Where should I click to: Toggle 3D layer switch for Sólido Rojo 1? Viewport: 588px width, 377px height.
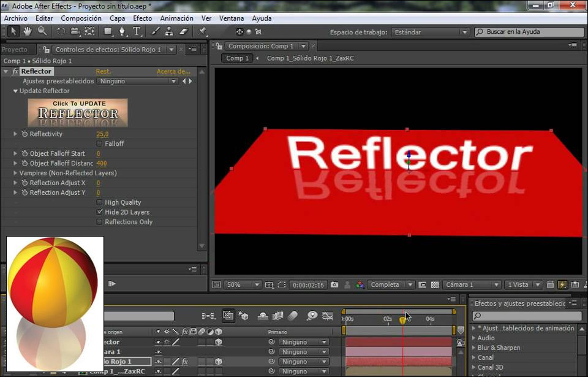coord(219,362)
